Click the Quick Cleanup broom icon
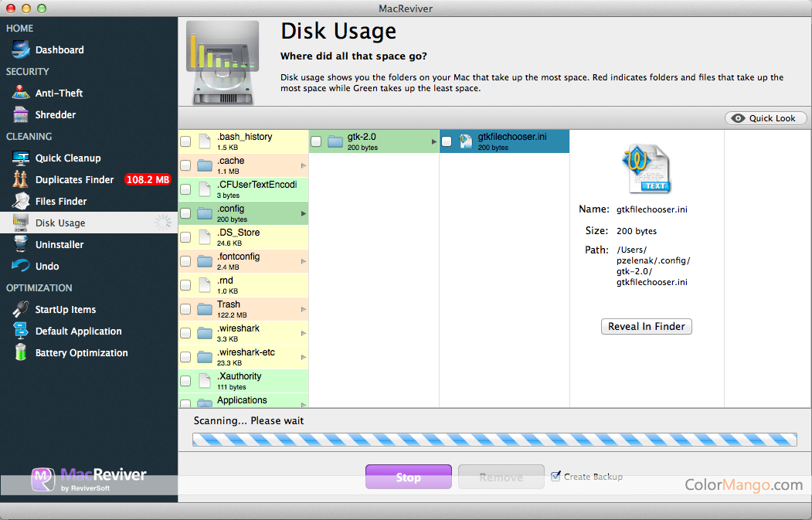 (21, 158)
